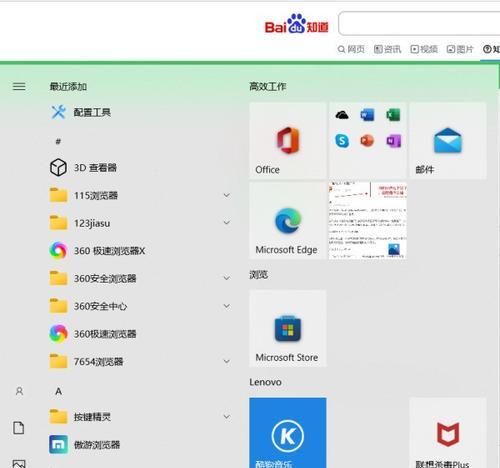
Task: Switch to the 网页 search tab
Action: (x=351, y=49)
